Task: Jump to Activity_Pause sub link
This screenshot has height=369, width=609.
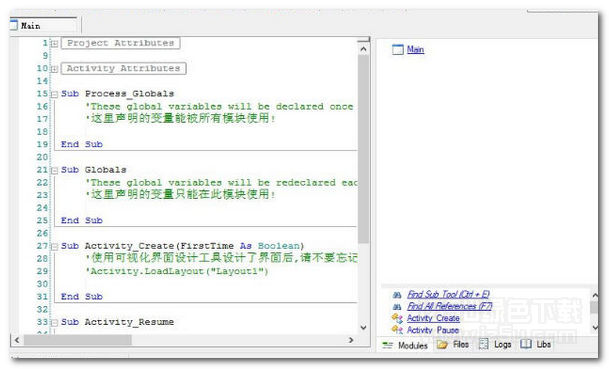Action: click(433, 330)
